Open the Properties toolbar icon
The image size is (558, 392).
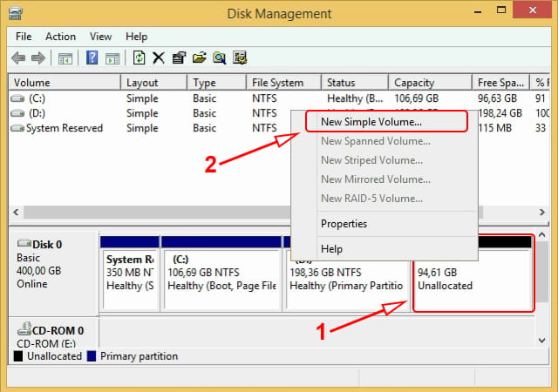[x=179, y=57]
